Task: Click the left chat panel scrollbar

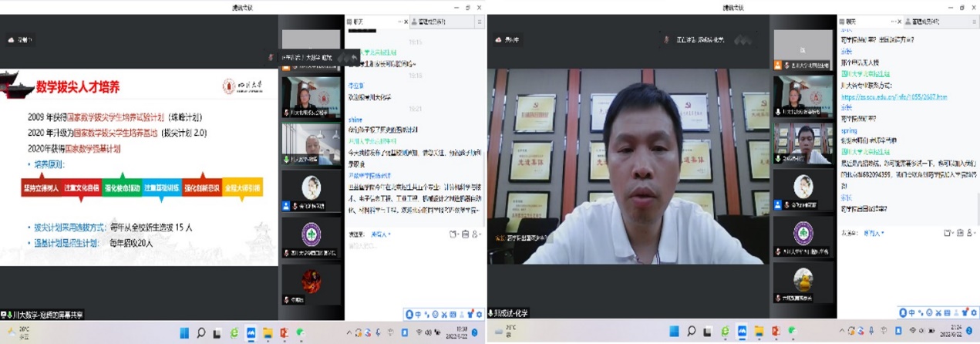Action: click(483, 116)
